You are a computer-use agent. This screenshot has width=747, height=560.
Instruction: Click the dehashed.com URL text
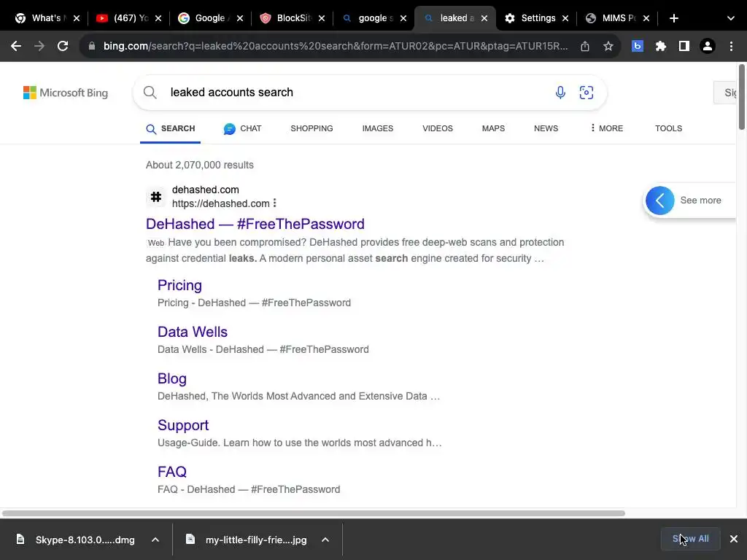220,203
